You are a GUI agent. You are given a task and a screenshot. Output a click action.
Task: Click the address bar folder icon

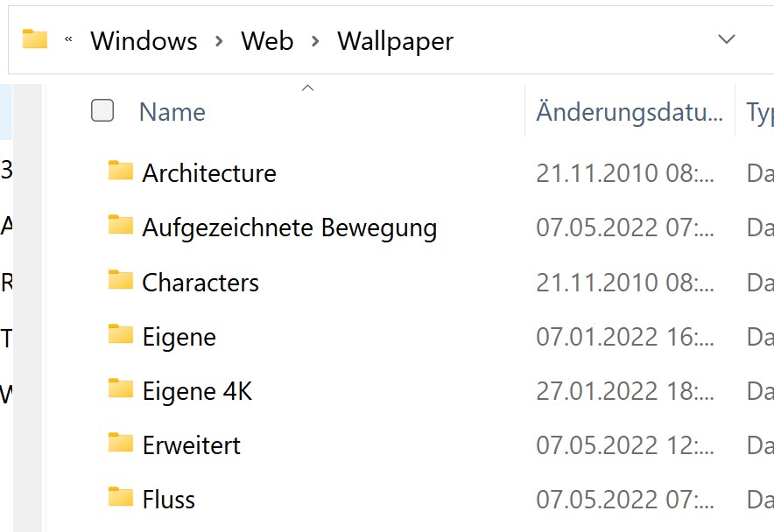click(x=34, y=39)
